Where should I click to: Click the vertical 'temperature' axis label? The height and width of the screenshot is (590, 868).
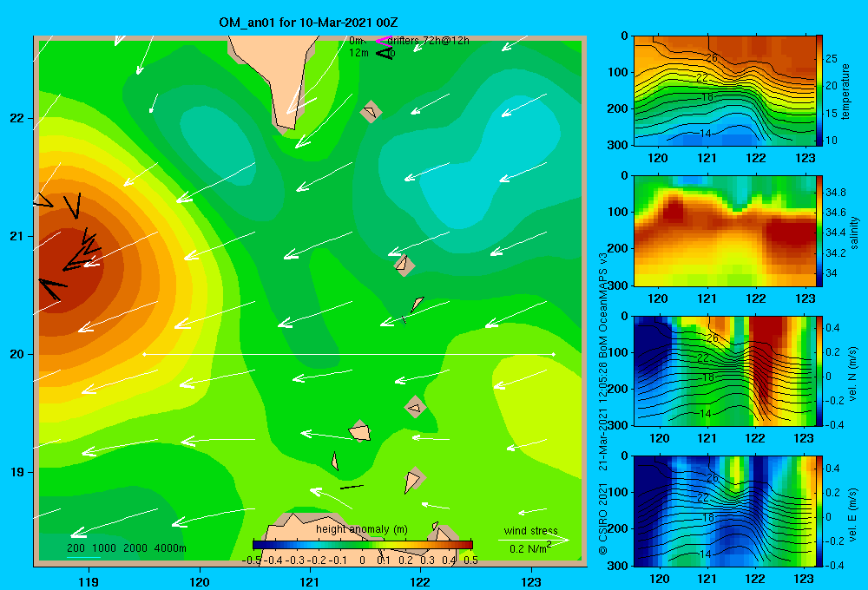click(845, 91)
